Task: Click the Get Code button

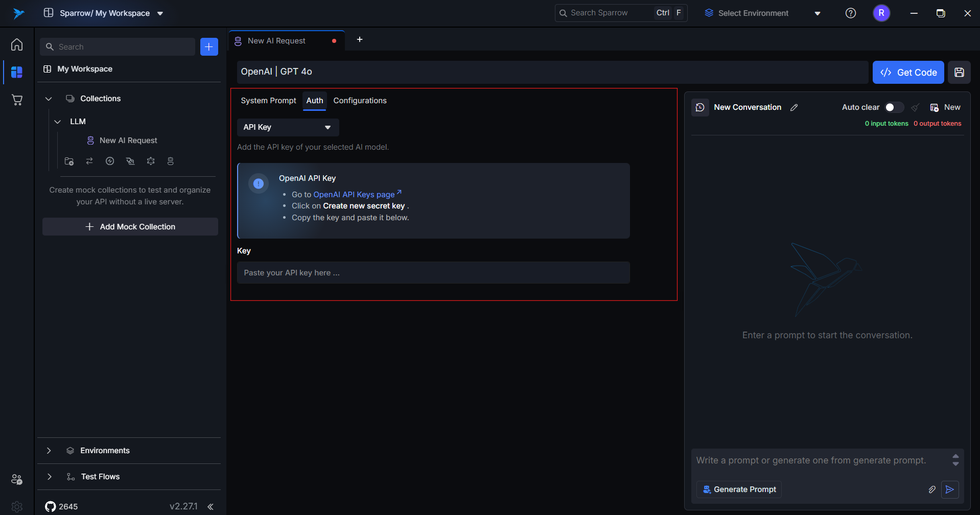Action: tap(908, 72)
